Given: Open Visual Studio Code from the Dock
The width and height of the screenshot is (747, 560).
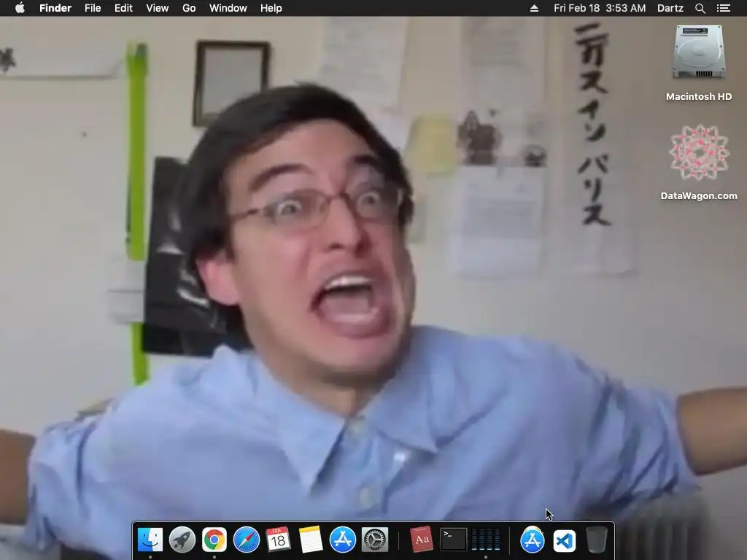Looking at the screenshot, I should click(x=565, y=540).
